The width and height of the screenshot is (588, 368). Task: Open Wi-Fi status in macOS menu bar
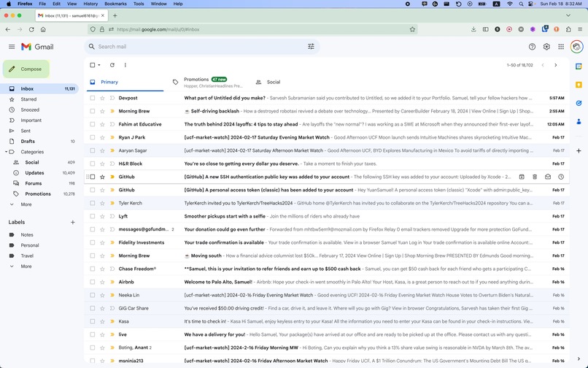pos(509,4)
